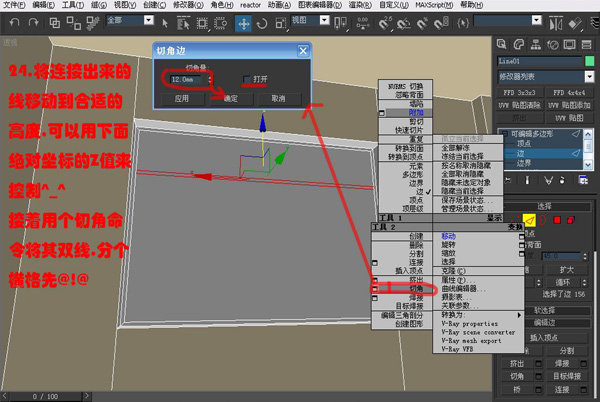Open the named selection sets dropdown
600x402 pixels.
pyautogui.click(x=537, y=20)
